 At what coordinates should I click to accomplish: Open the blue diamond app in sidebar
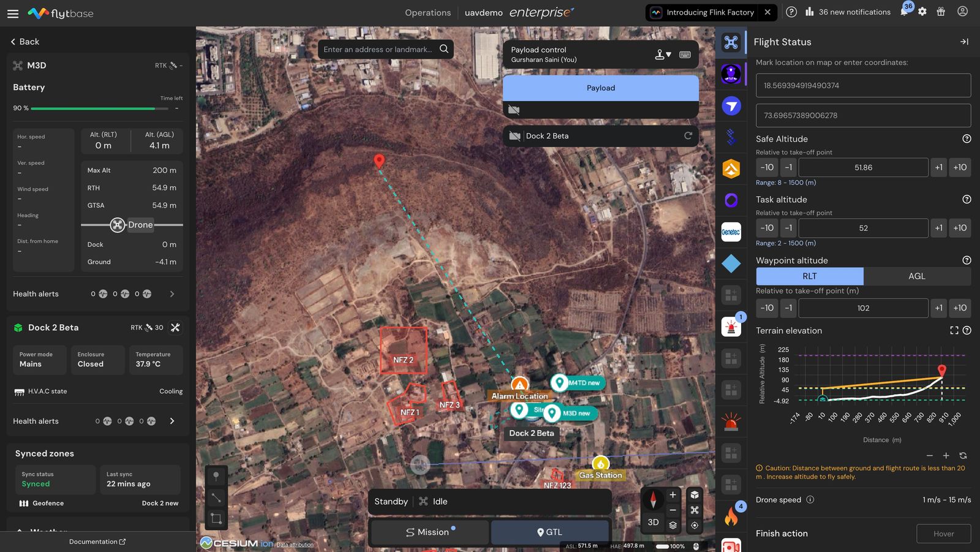(731, 263)
